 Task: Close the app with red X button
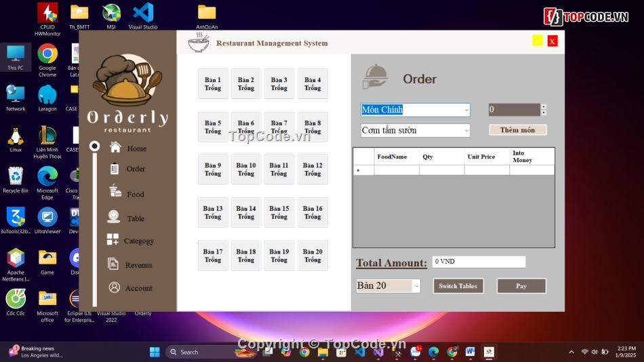552,41
